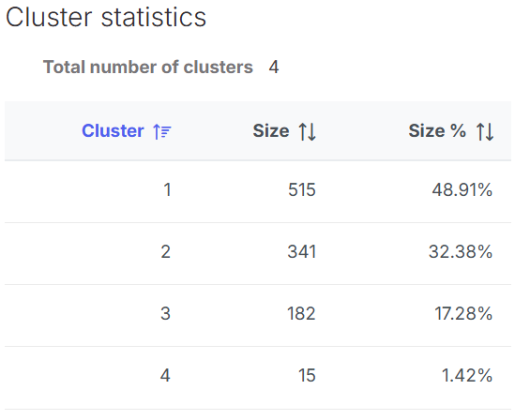Click the 17.28% size percentage cell

463,313
